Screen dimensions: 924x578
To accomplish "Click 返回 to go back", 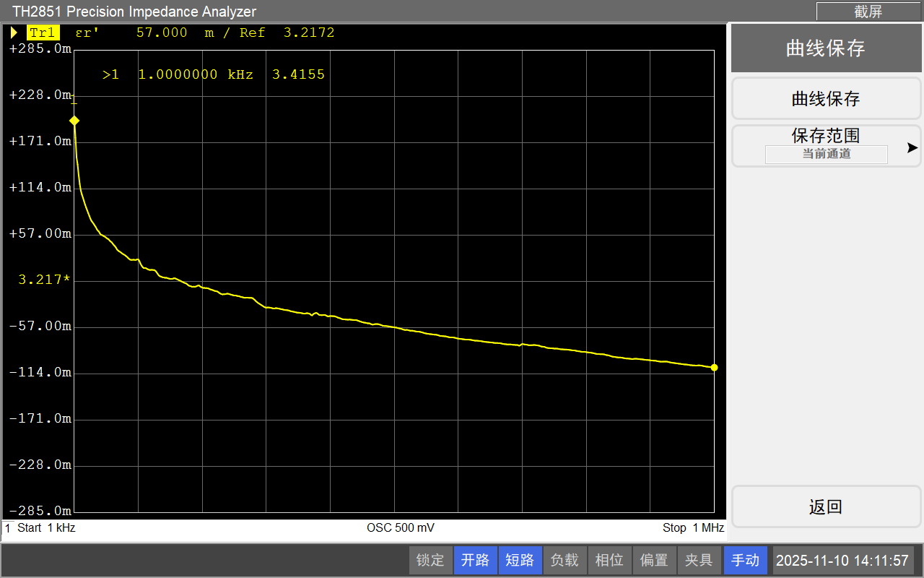I will 826,506.
